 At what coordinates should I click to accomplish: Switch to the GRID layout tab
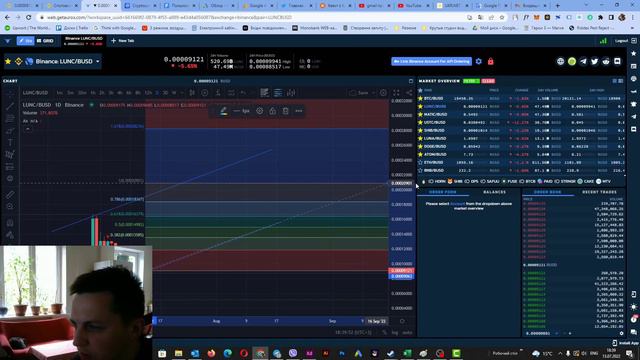click(x=46, y=41)
